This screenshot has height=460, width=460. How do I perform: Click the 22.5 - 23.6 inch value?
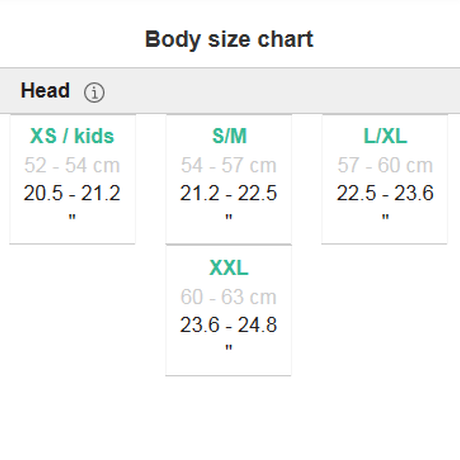385,193
